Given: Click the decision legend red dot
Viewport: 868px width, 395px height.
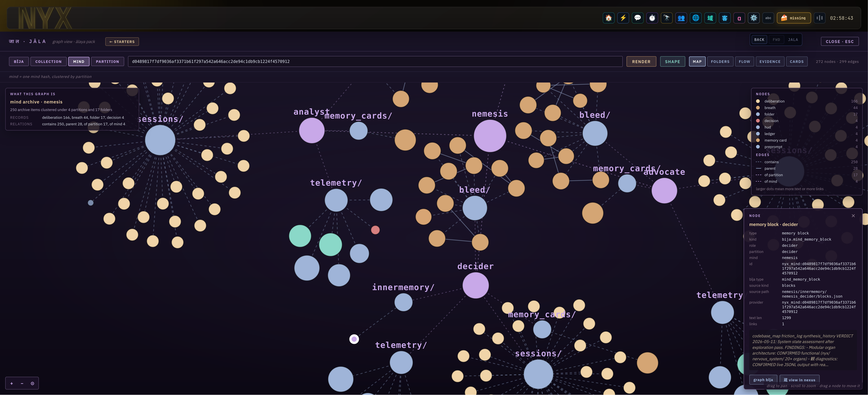Looking at the screenshot, I should 758,121.
